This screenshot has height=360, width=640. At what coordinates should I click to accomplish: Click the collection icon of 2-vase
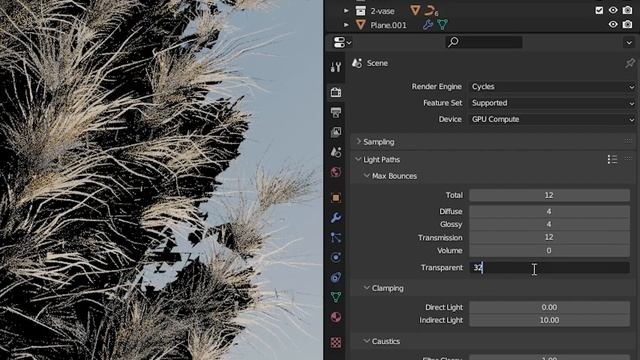pyautogui.click(x=360, y=11)
